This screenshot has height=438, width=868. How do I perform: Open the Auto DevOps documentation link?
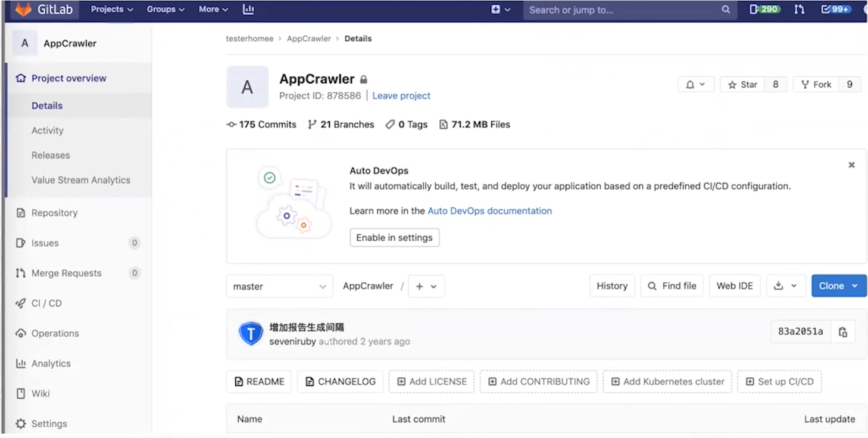coord(489,211)
